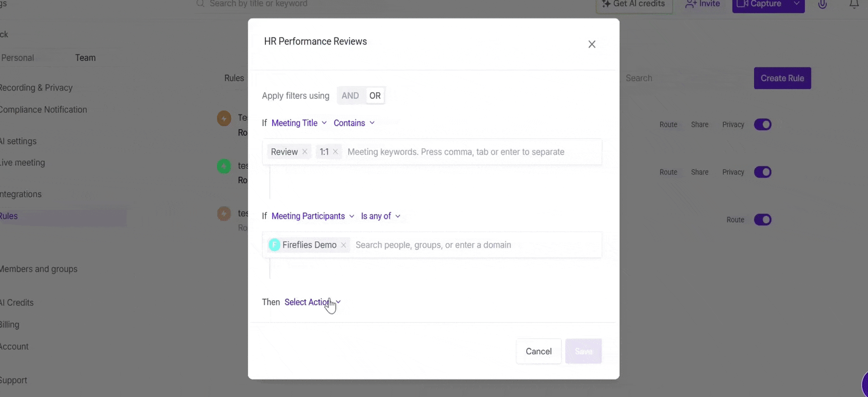Open Integrations in sidebar
The image size is (868, 397).
pos(21,194)
